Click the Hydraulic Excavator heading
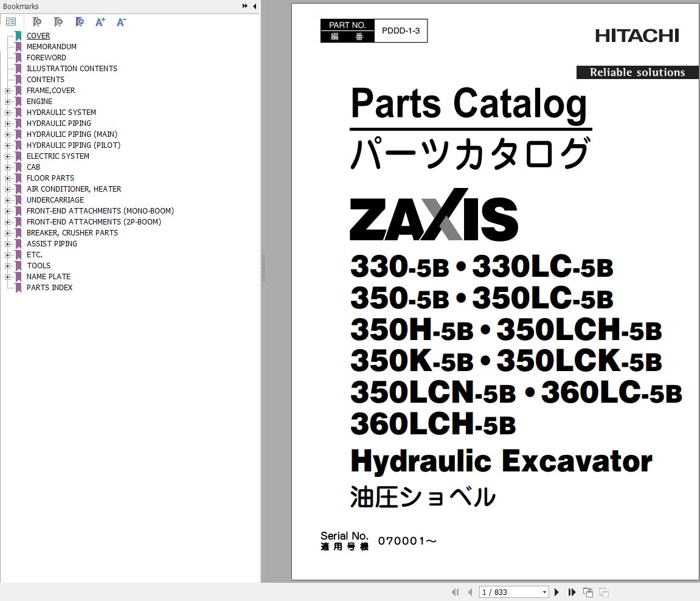The height and width of the screenshot is (601, 700). [x=501, y=461]
